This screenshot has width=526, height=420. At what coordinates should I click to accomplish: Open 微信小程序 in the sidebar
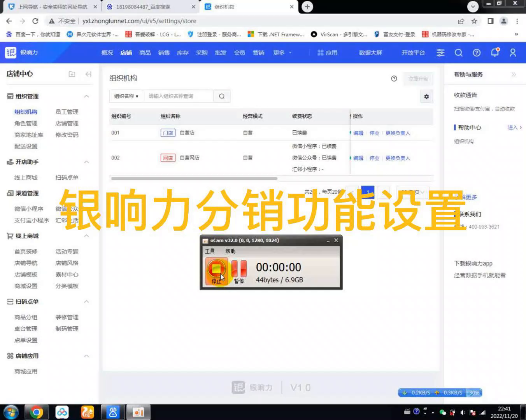[29, 209]
